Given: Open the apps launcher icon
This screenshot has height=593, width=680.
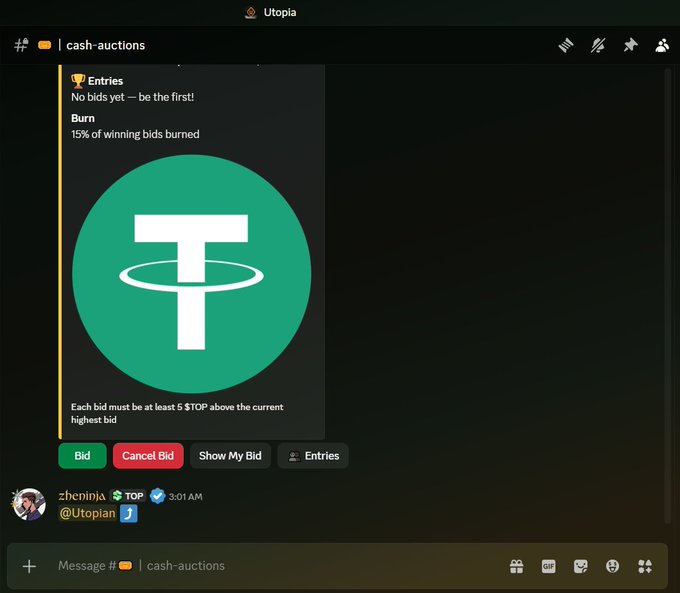Looking at the screenshot, I should point(645,566).
